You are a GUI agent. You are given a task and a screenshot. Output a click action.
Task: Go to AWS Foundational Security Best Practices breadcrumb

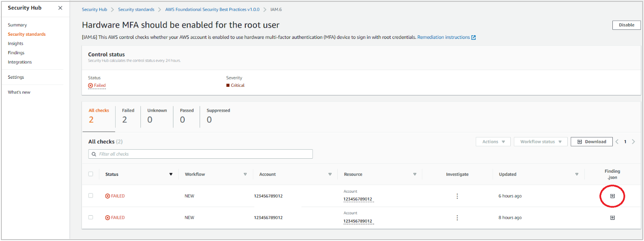coord(212,9)
